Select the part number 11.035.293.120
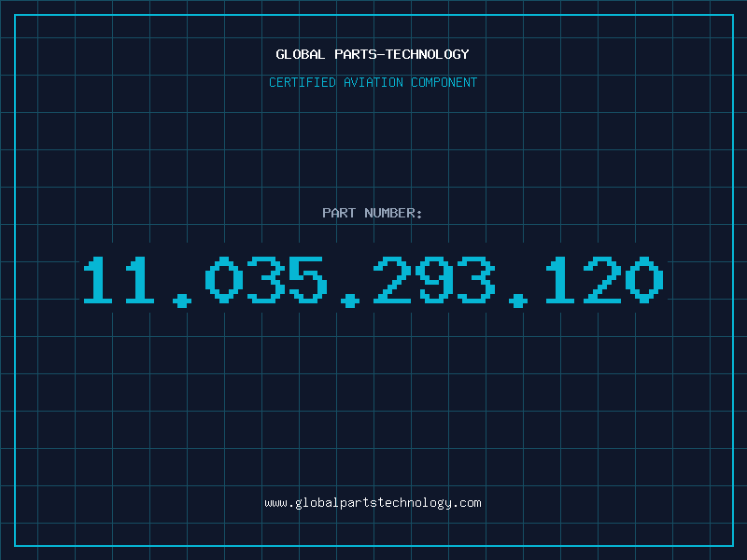 (373, 282)
